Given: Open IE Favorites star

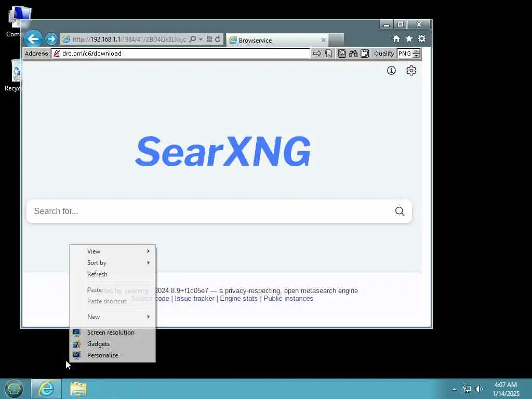Looking at the screenshot, I should [x=409, y=38].
